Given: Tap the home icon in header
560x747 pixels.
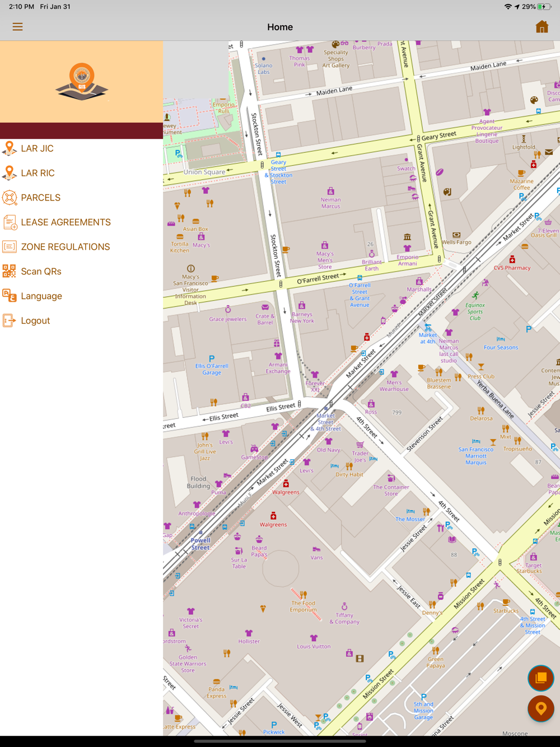Looking at the screenshot, I should click(542, 27).
